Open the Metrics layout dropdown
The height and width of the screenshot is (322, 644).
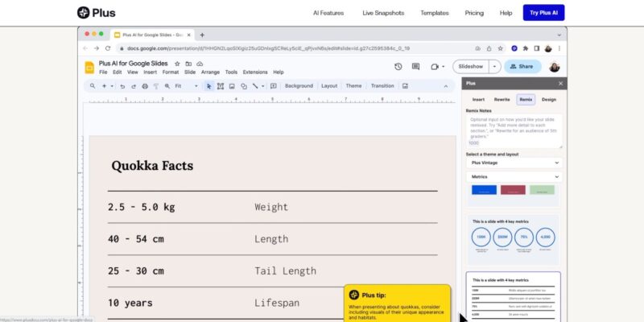pyautogui.click(x=514, y=176)
